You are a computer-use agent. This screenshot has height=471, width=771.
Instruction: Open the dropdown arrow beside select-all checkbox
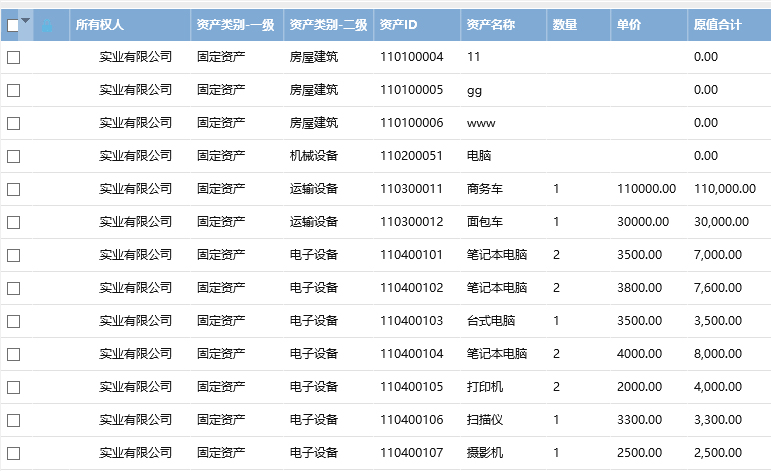[x=26, y=21]
